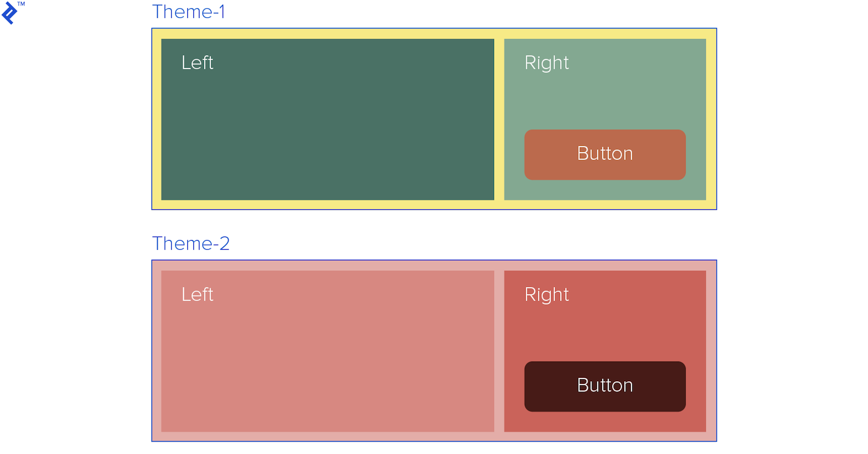
Task: Click the trademark symbol beside the logo
Action: click(x=22, y=5)
